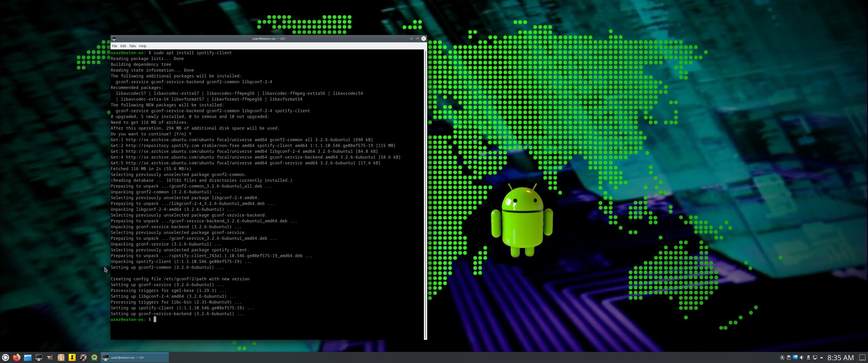Screen dimensions: 868x363
Task: Open GIMP from the taskbar
Action: tap(50, 357)
